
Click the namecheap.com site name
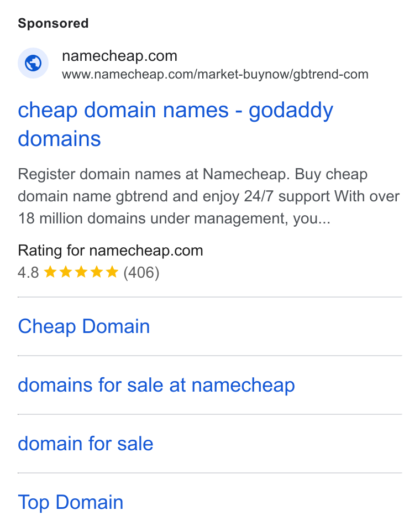119,56
